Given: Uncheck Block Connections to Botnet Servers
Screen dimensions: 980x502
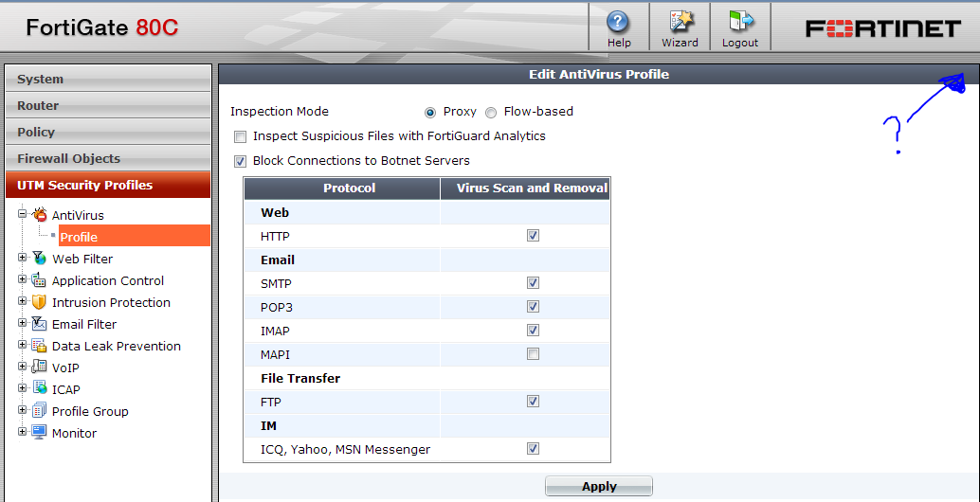Looking at the screenshot, I should (240, 162).
